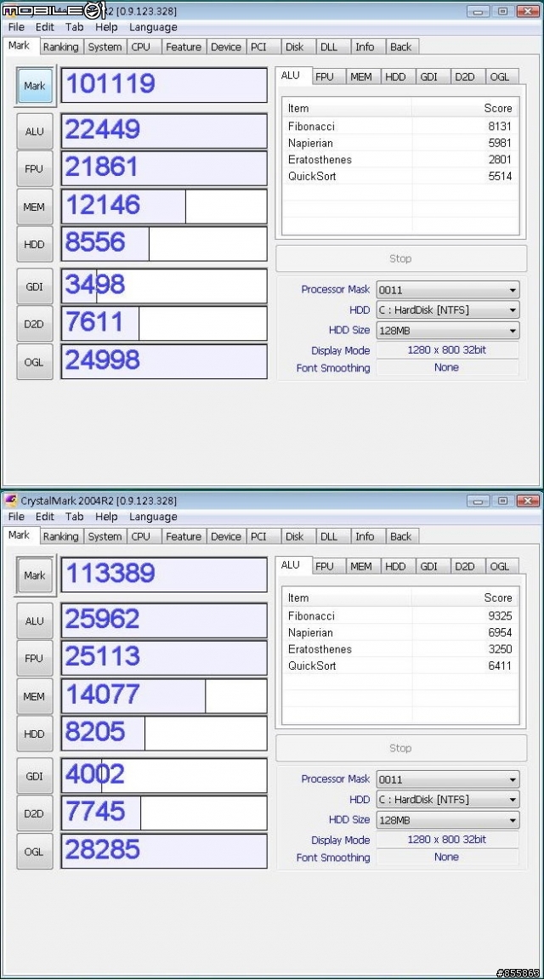
Task: Expand the Processor Mask dropdown in the 101119 window
Action: pos(448,290)
